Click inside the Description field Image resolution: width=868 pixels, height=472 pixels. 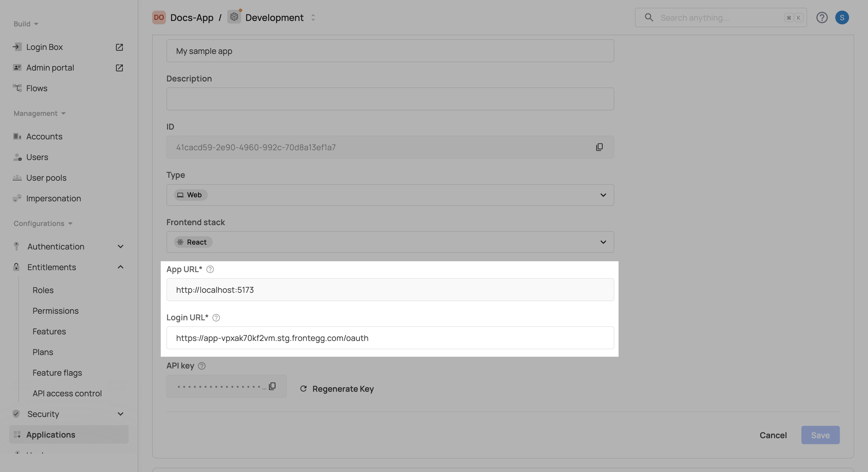390,99
